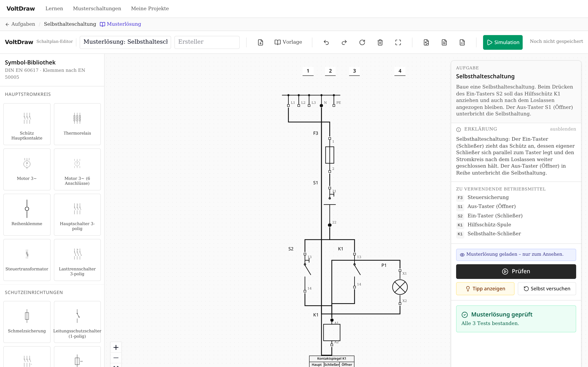Open Meine Projekte in navigation
Screen dimensions: 588x367
[150, 9]
